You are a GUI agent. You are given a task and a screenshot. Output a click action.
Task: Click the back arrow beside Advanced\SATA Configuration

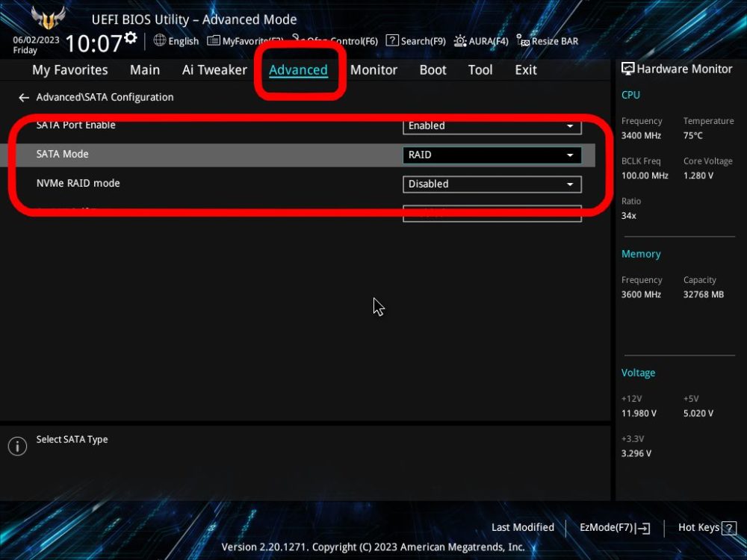coord(24,98)
